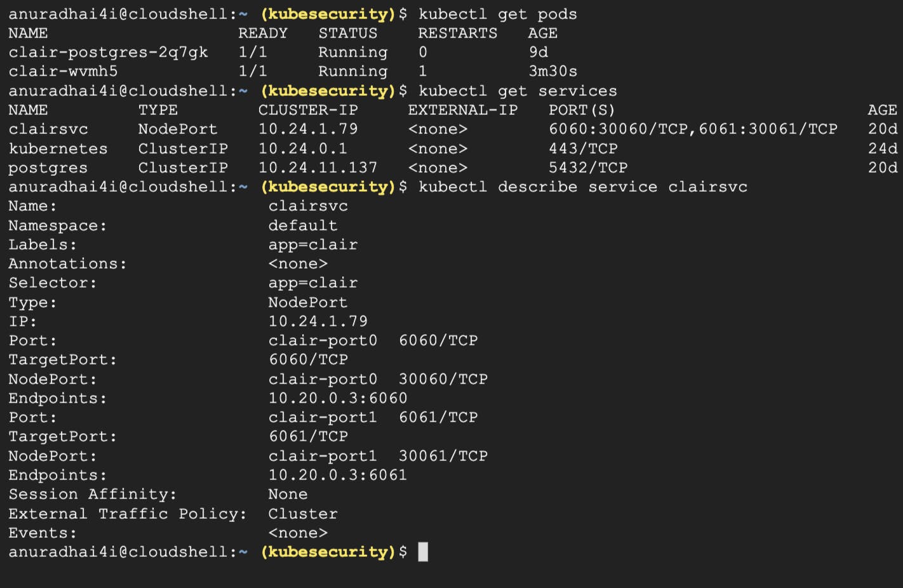
Task: Click the NodePort value 30061/TCP
Action: (x=443, y=456)
